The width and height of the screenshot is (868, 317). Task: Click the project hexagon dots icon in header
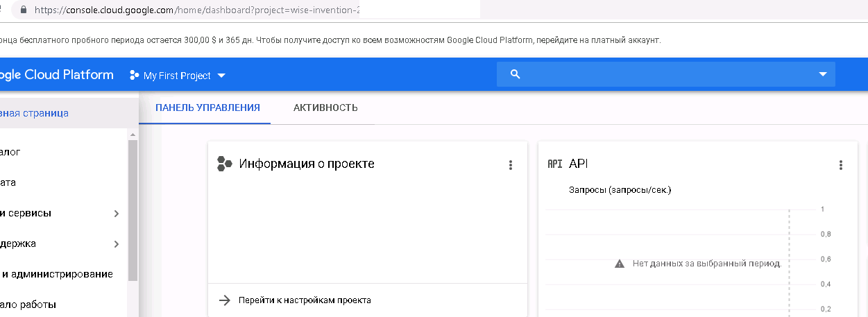[x=135, y=75]
